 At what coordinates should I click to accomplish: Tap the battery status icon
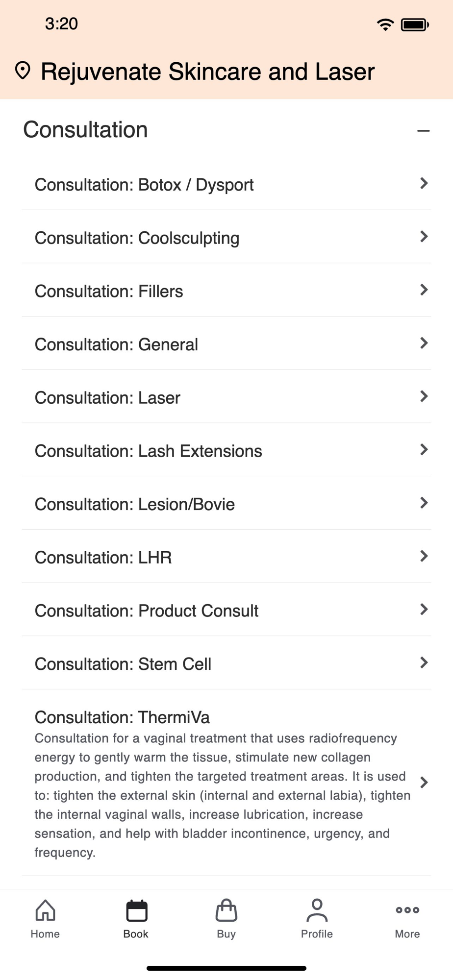tap(415, 24)
